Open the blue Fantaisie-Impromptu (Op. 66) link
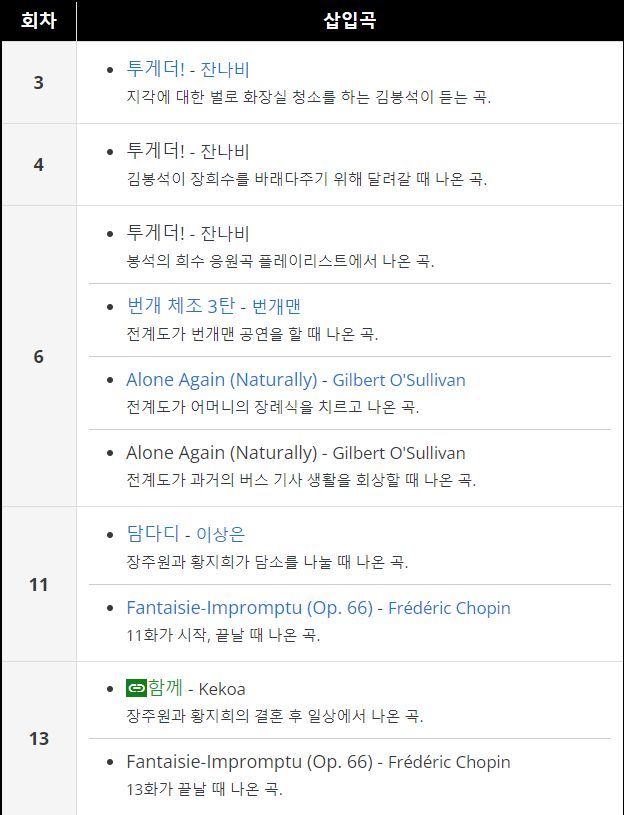Viewport: 624px width, 815px height. point(249,608)
